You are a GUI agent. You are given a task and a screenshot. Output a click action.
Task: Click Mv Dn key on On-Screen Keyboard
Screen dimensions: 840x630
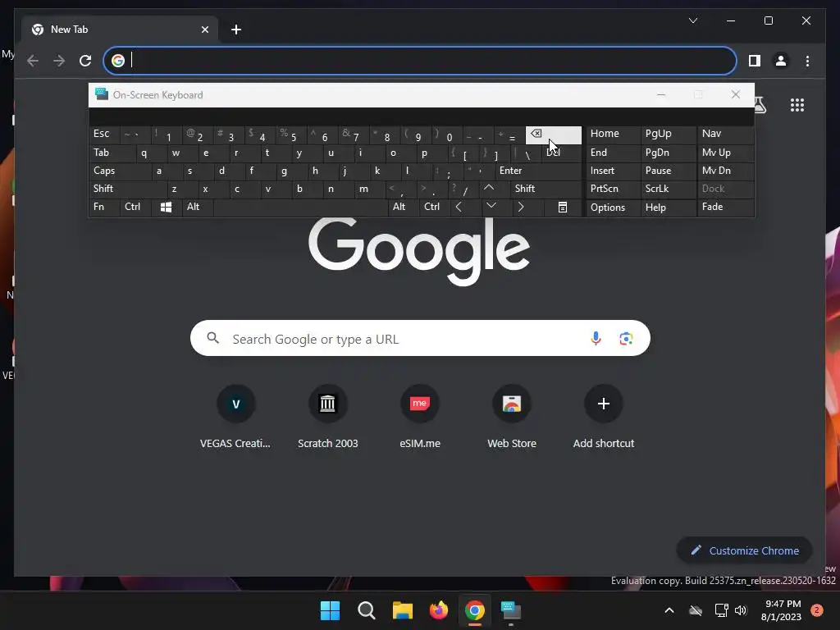(x=725, y=171)
